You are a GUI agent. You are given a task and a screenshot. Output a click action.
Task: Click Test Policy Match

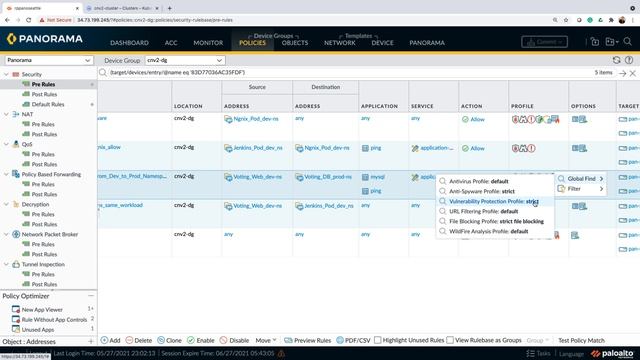point(581,340)
